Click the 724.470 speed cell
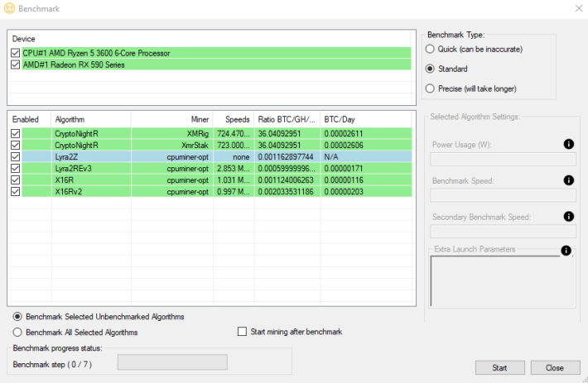This screenshot has width=588, height=383. pos(234,134)
